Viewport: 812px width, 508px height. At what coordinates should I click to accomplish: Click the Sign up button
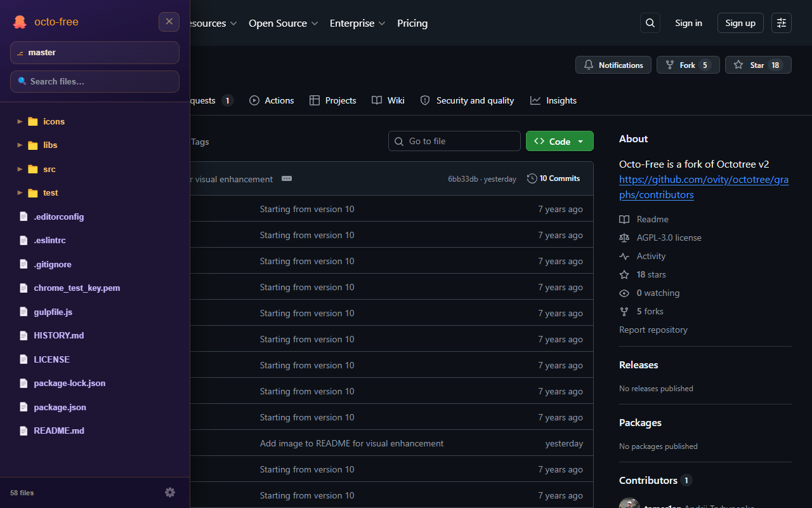click(740, 23)
